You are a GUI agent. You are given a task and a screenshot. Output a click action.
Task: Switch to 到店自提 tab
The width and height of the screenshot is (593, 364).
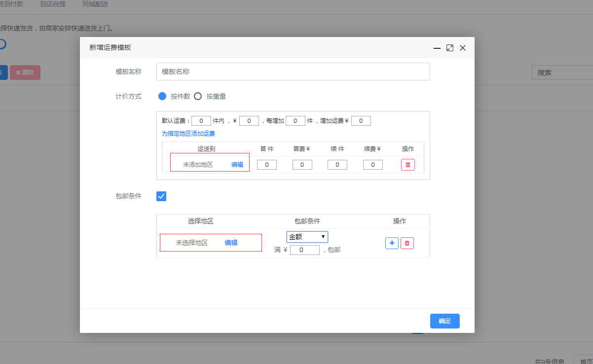click(53, 4)
